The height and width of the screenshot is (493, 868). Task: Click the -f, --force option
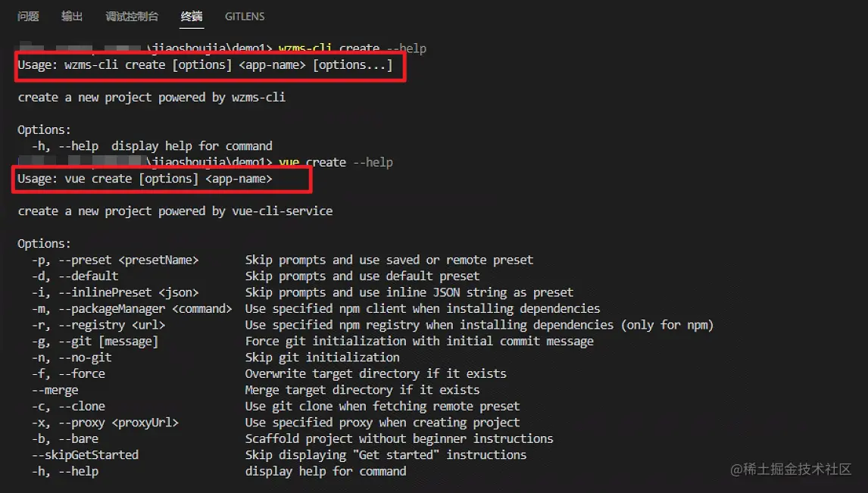click(x=68, y=373)
